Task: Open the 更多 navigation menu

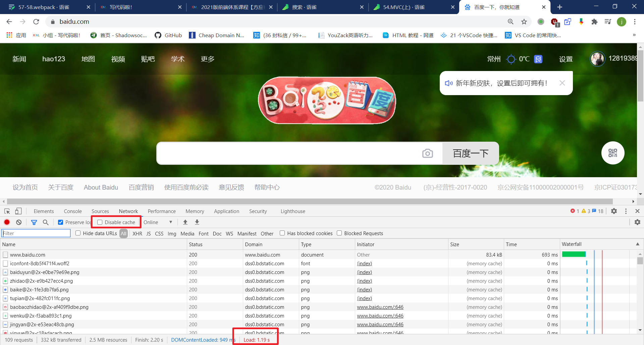Action: 208,59
